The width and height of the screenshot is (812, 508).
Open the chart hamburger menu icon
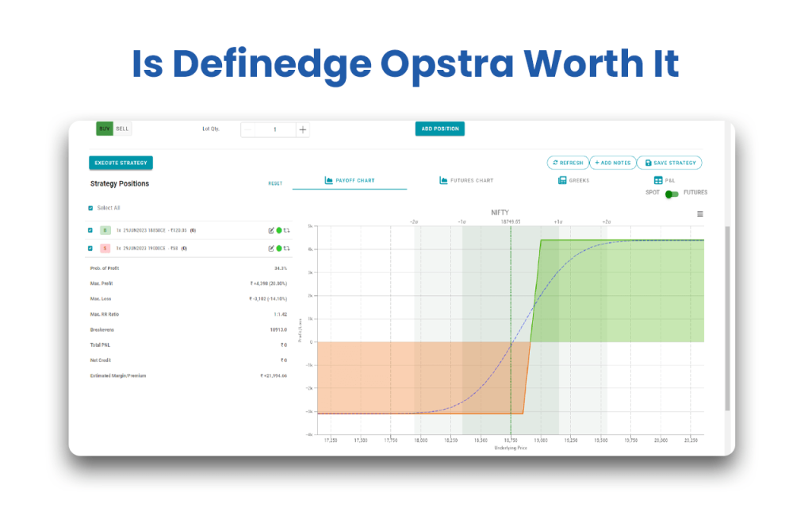click(x=699, y=213)
